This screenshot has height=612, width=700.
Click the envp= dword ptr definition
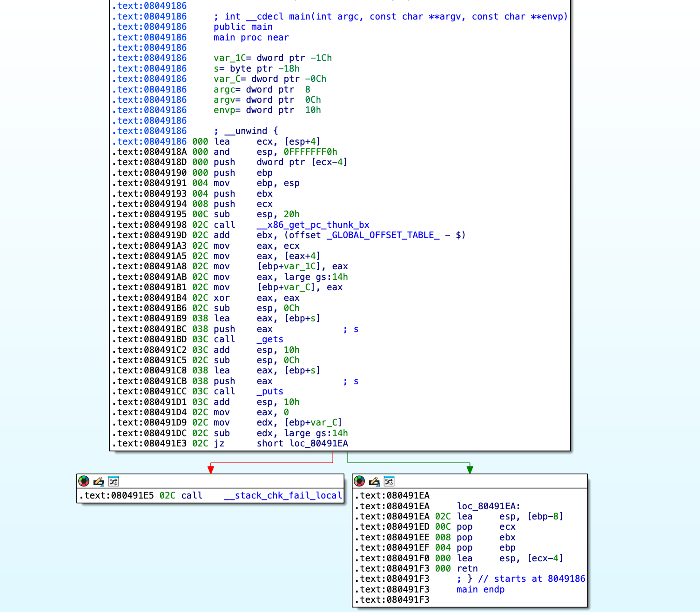(x=268, y=110)
